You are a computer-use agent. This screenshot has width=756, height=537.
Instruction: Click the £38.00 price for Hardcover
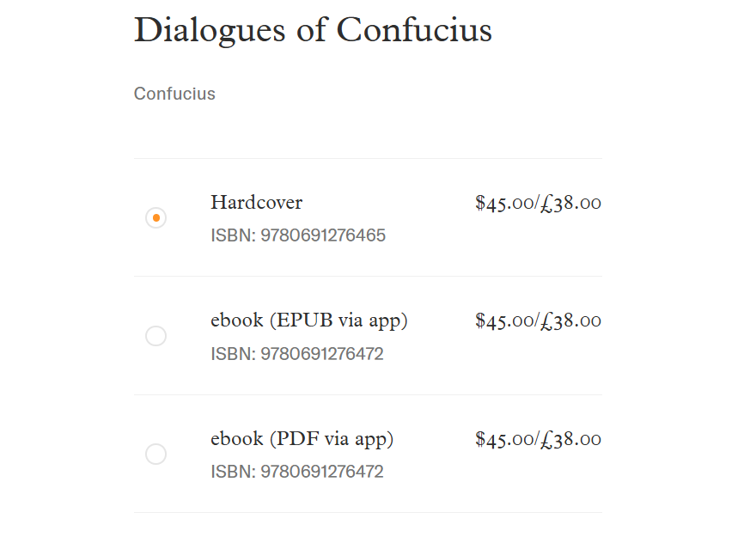pos(571,204)
